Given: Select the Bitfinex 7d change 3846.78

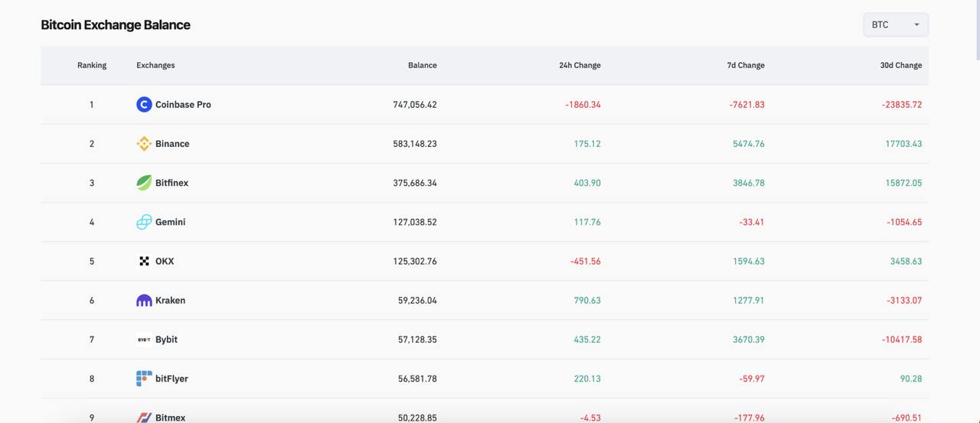Looking at the screenshot, I should [x=749, y=182].
